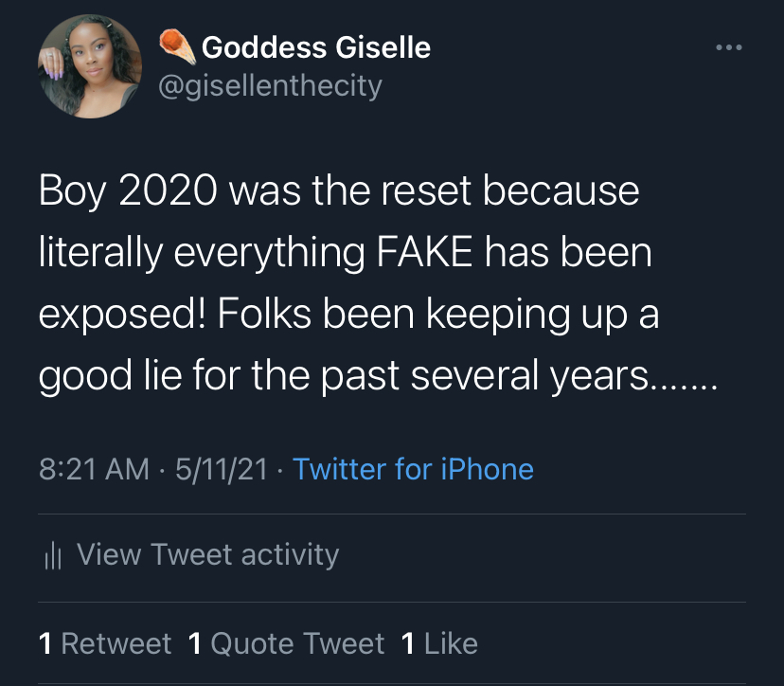The width and height of the screenshot is (784, 686).
Task: Open the @gisellenthecity handle
Action: click(x=269, y=86)
